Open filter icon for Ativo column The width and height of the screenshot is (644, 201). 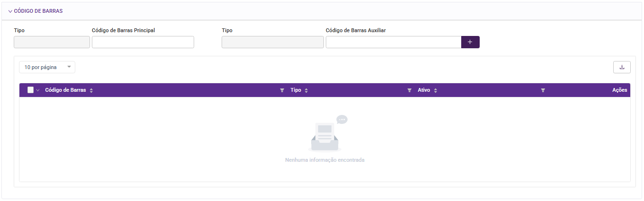(543, 90)
